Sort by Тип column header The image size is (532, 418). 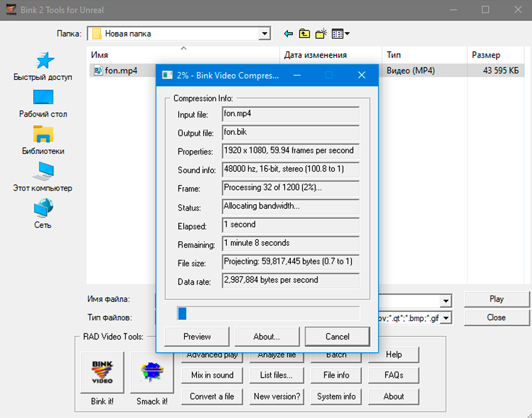click(x=425, y=55)
